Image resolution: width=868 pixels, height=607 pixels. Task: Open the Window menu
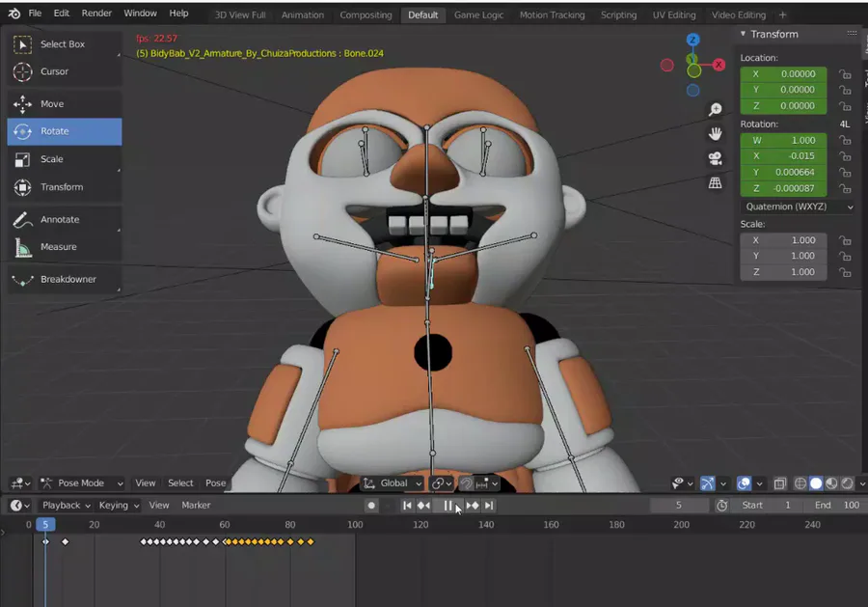pos(140,14)
